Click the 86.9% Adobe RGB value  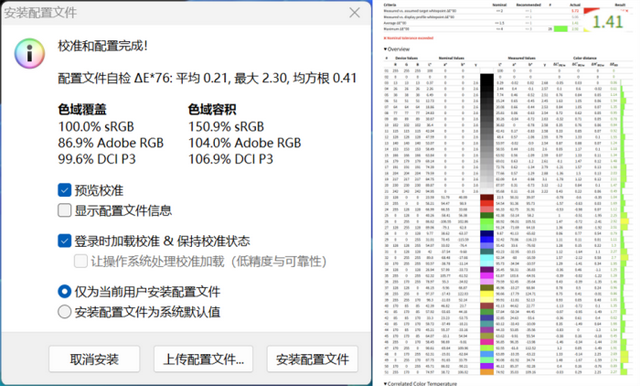(x=111, y=143)
